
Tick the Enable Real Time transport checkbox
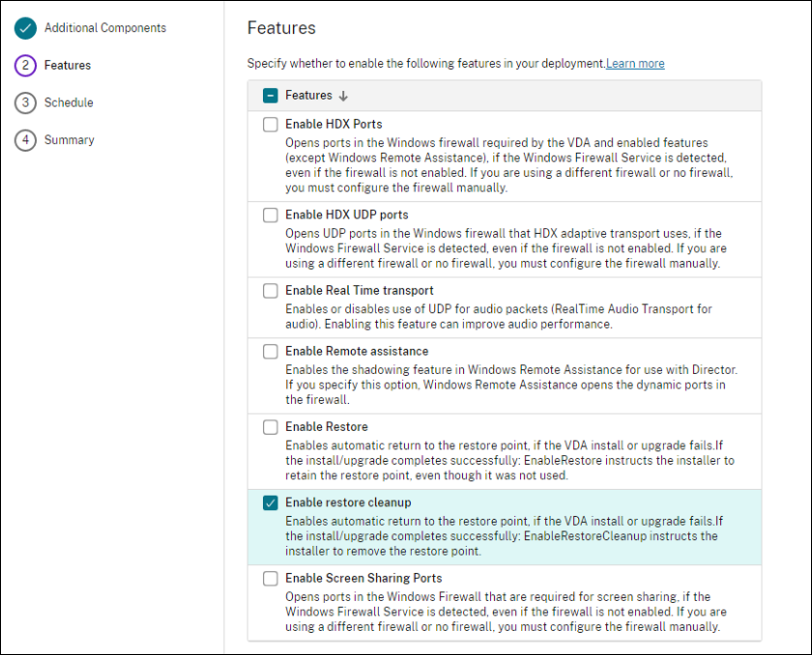click(x=271, y=291)
